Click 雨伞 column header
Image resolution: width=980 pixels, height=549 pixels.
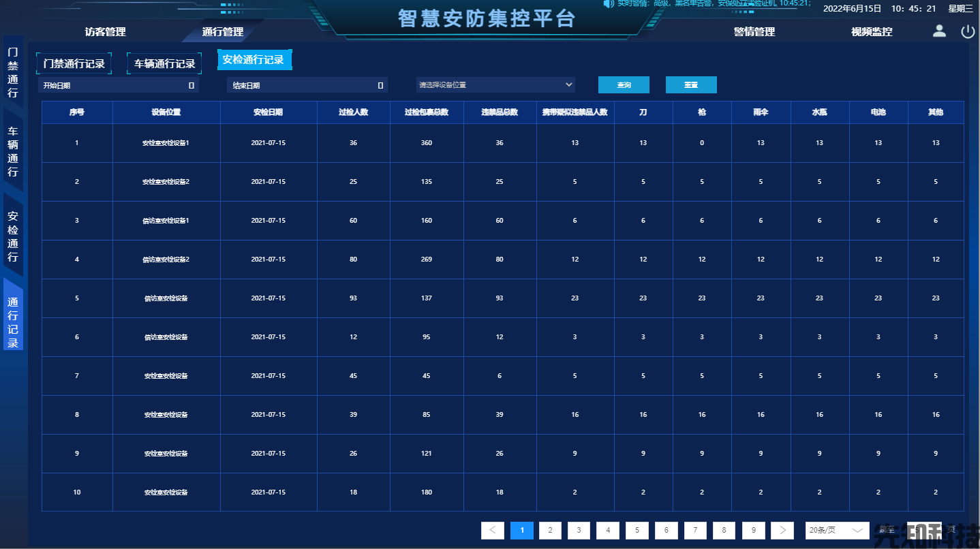pos(761,112)
